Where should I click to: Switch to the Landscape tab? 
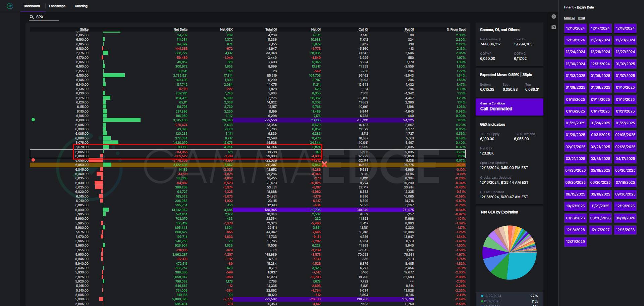(x=57, y=6)
